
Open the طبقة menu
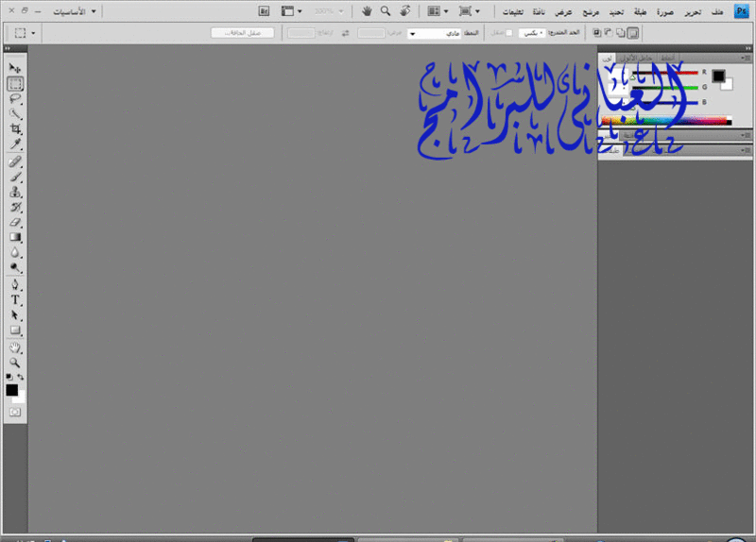[641, 12]
